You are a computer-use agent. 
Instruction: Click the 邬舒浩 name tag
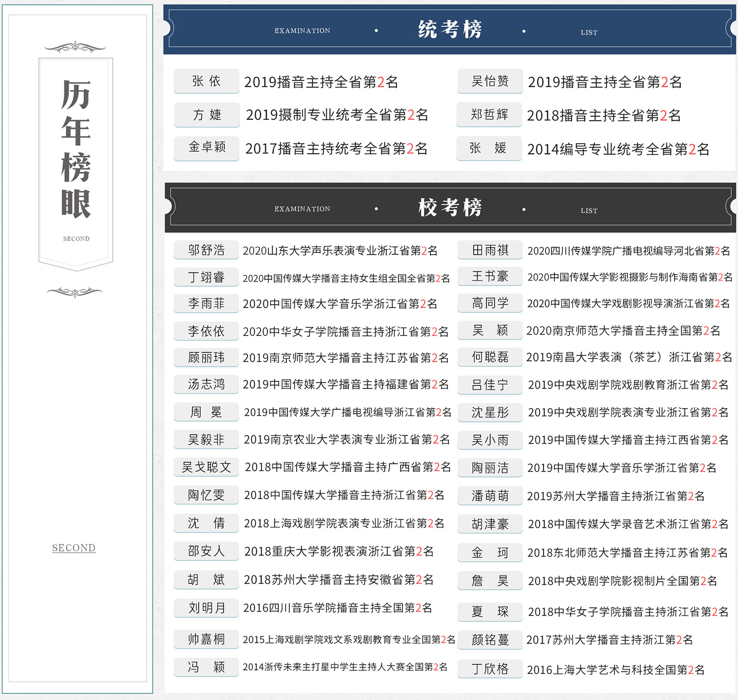tap(207, 250)
